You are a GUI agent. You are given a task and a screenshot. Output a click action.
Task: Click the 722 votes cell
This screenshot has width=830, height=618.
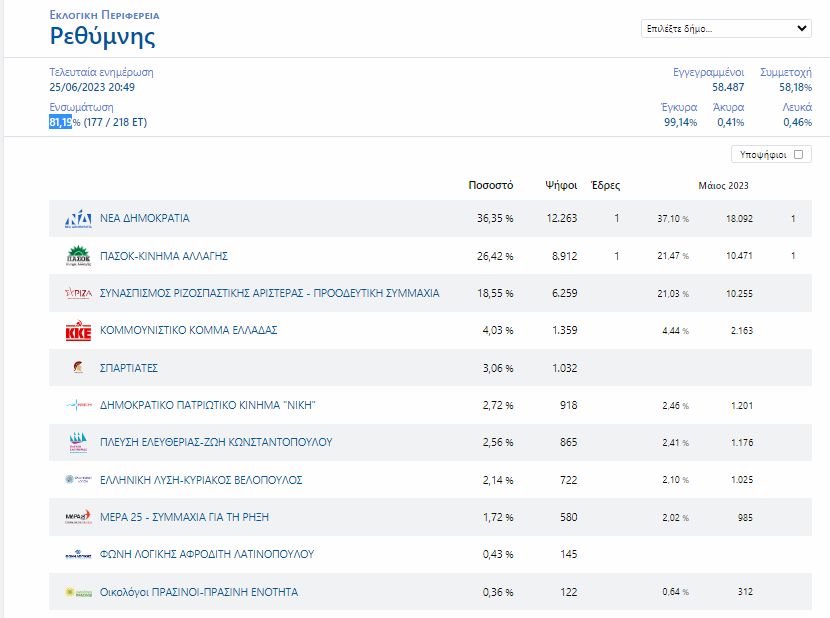coord(569,480)
